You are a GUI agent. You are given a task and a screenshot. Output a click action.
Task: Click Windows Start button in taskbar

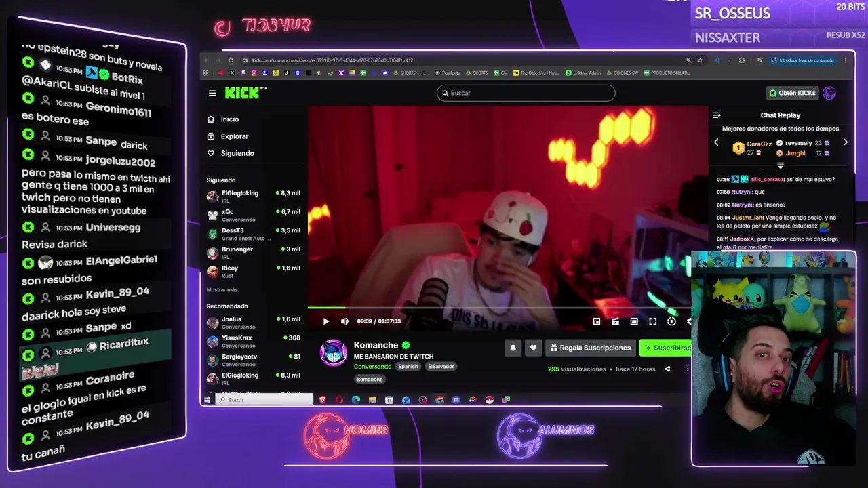pos(208,400)
